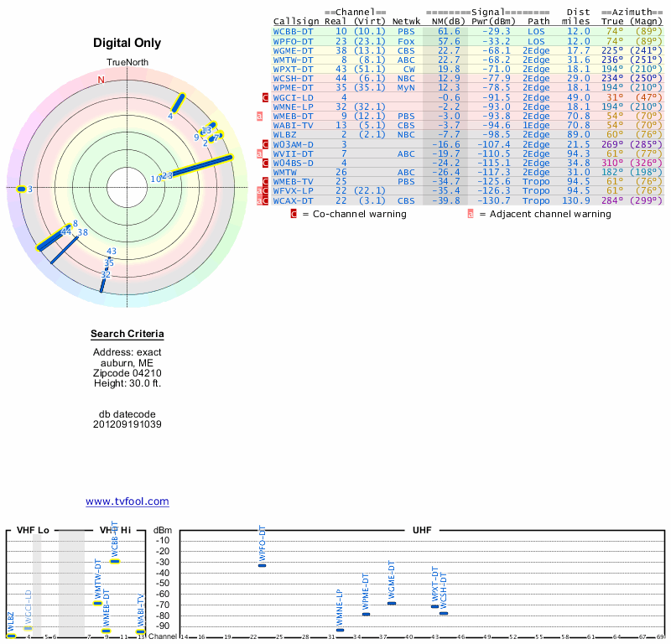The height and width of the screenshot is (644, 671).
Task: Click WGME-DT signal marker in UHF chart
Action: click(x=392, y=603)
